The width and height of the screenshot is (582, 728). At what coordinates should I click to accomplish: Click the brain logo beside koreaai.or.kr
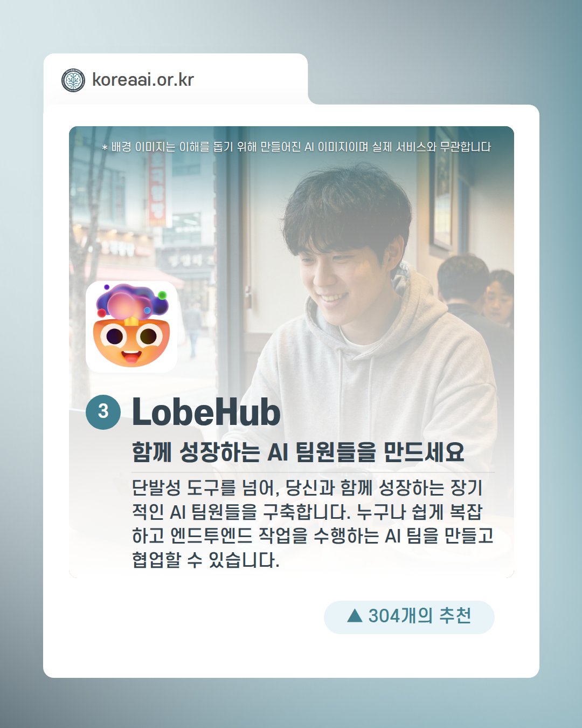[x=73, y=80]
